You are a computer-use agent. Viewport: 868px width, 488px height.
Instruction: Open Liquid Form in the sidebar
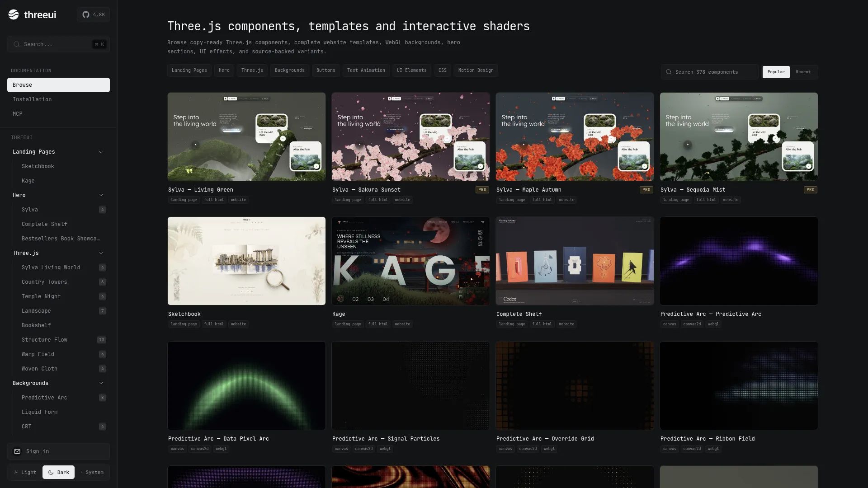click(x=39, y=412)
